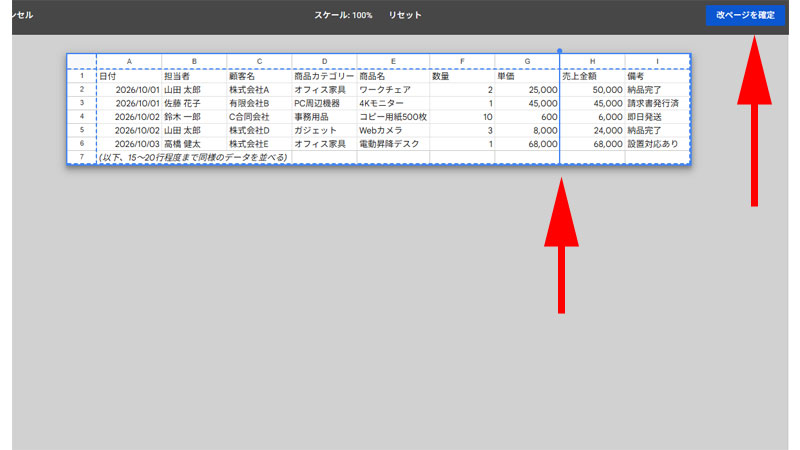
Task: Click the 以下、15〜20行程度 note cell
Action: (193, 157)
